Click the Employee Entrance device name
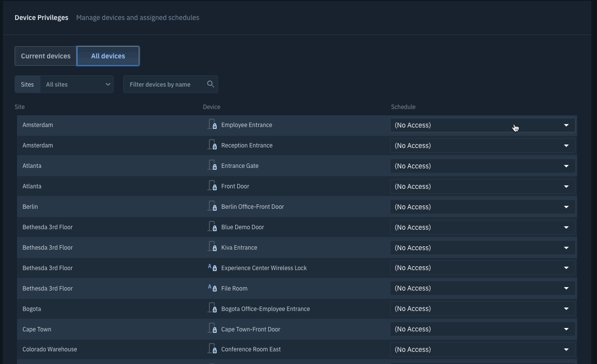 click(246, 125)
